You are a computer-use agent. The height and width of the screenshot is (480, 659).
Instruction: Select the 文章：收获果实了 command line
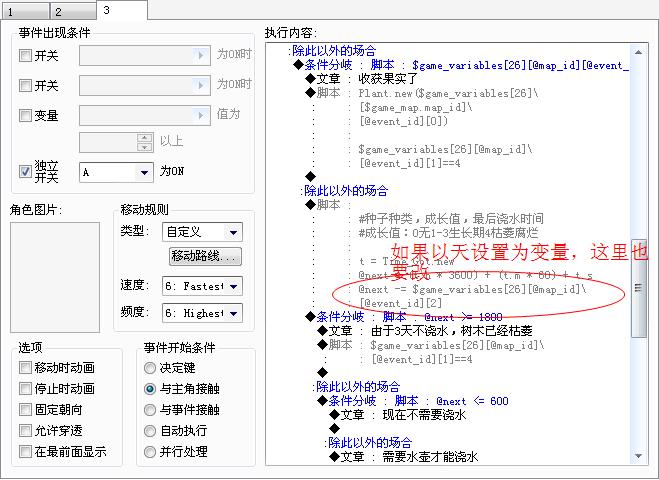[x=362, y=79]
